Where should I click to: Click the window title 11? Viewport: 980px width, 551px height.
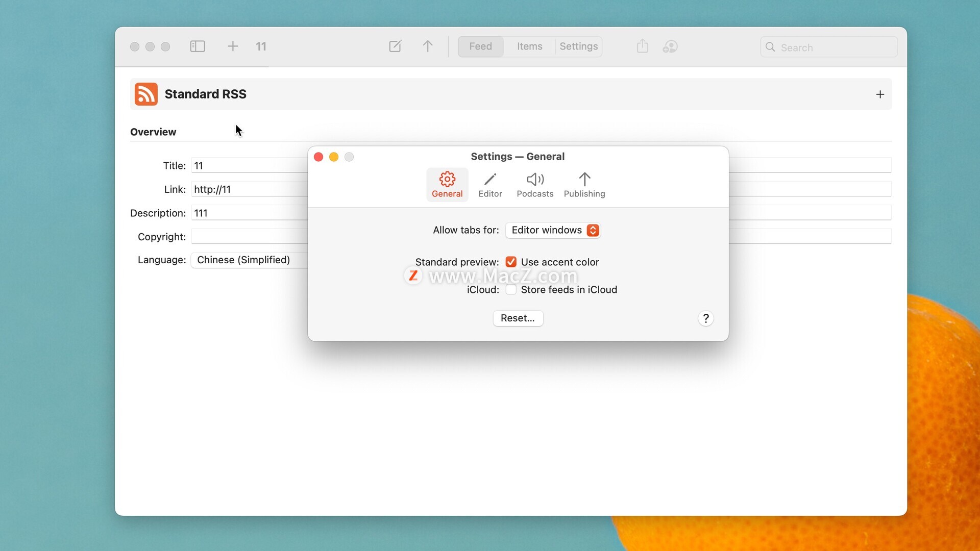pos(261,46)
